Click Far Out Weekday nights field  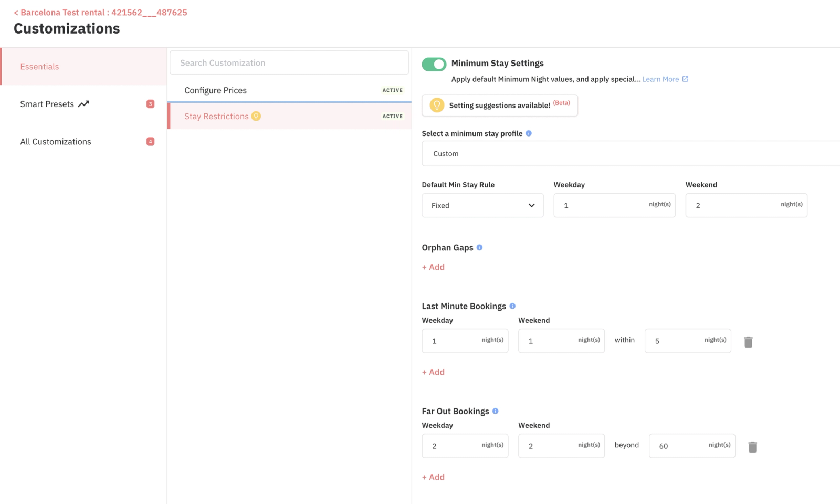[465, 446]
